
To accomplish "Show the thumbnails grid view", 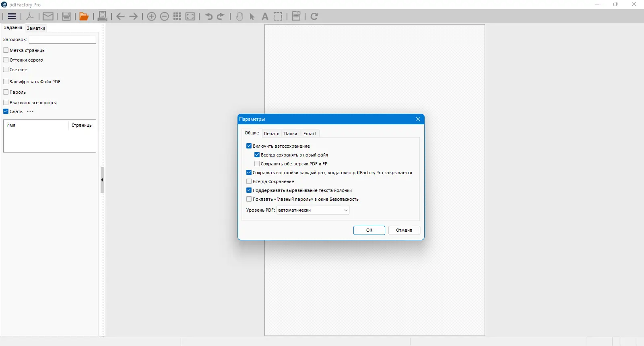I will pos(177,16).
